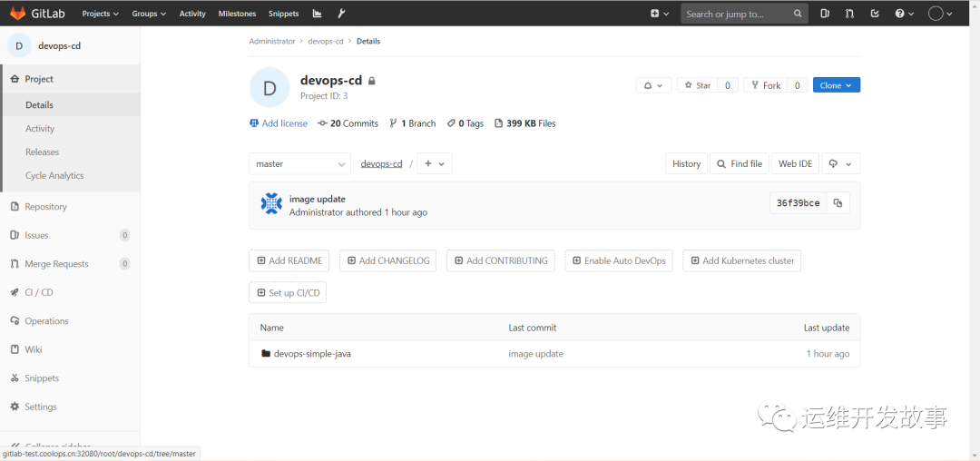Open the Merge requests icon in top navbar
This screenshot has width=980, height=461.
point(849,13)
